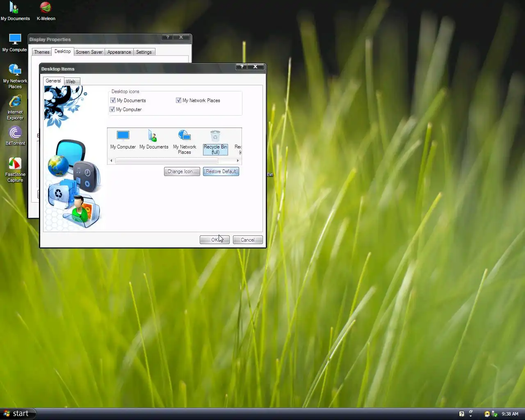Click the help question-mark tray icon

click(461, 414)
